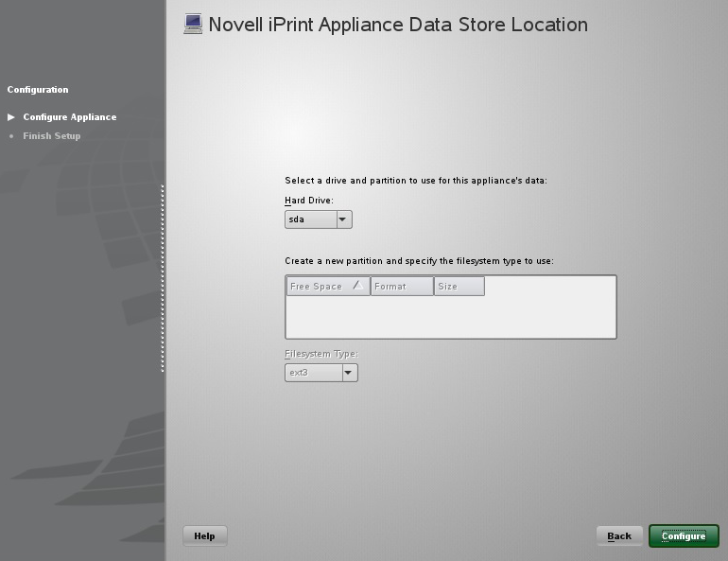Click the computer icon beside the page title
The height and width of the screenshot is (561, 728).
click(193, 25)
